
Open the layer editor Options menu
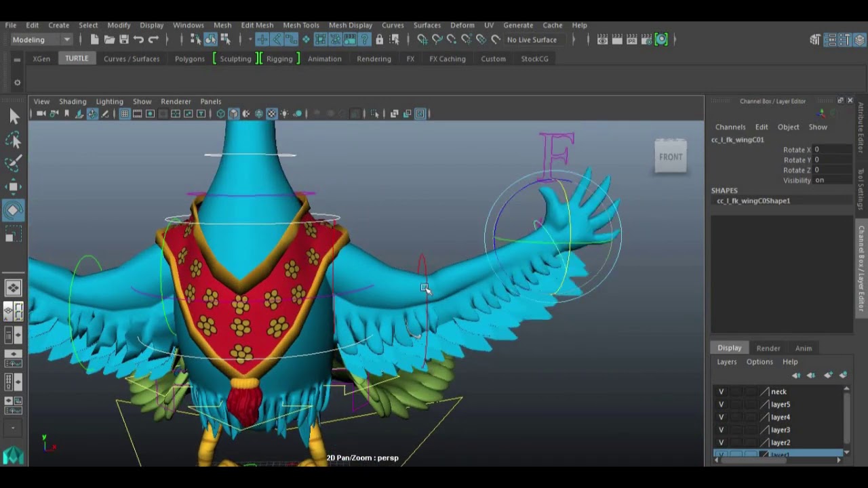(x=759, y=362)
